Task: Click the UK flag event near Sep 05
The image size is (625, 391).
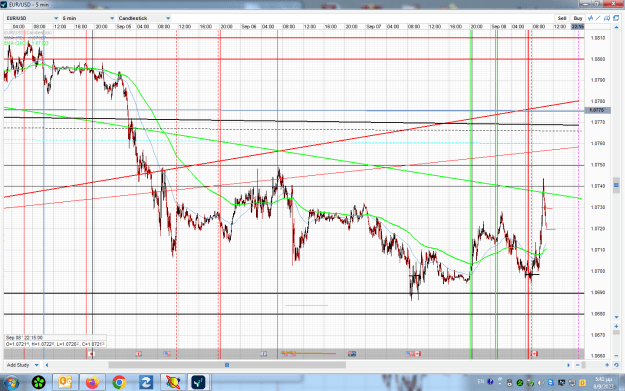Action: click(138, 354)
